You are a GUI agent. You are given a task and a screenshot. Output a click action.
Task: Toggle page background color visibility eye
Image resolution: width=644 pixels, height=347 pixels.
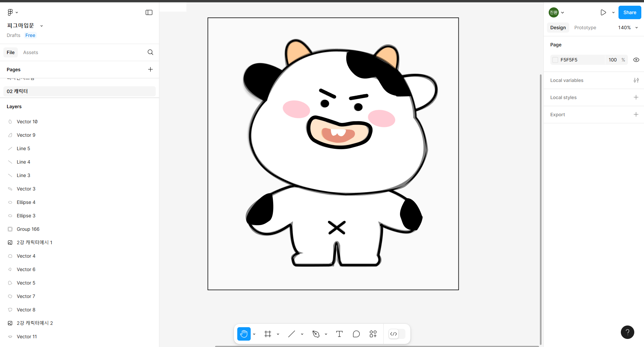point(636,60)
